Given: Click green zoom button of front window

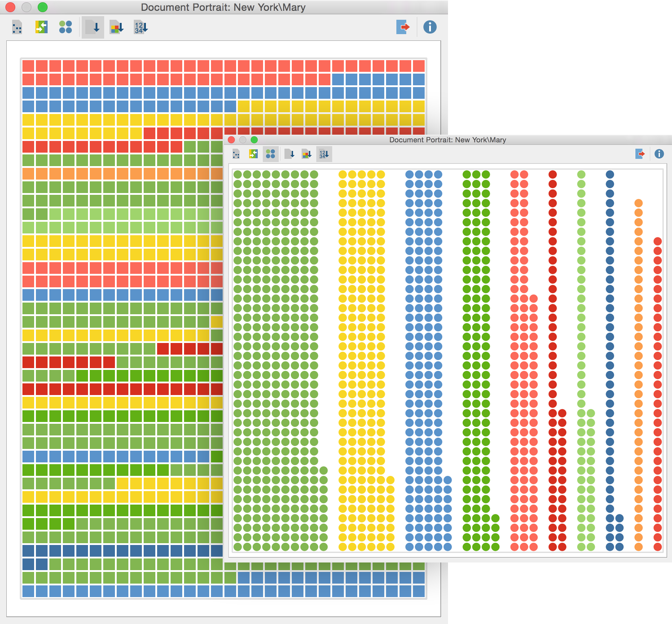Looking at the screenshot, I should point(254,140).
